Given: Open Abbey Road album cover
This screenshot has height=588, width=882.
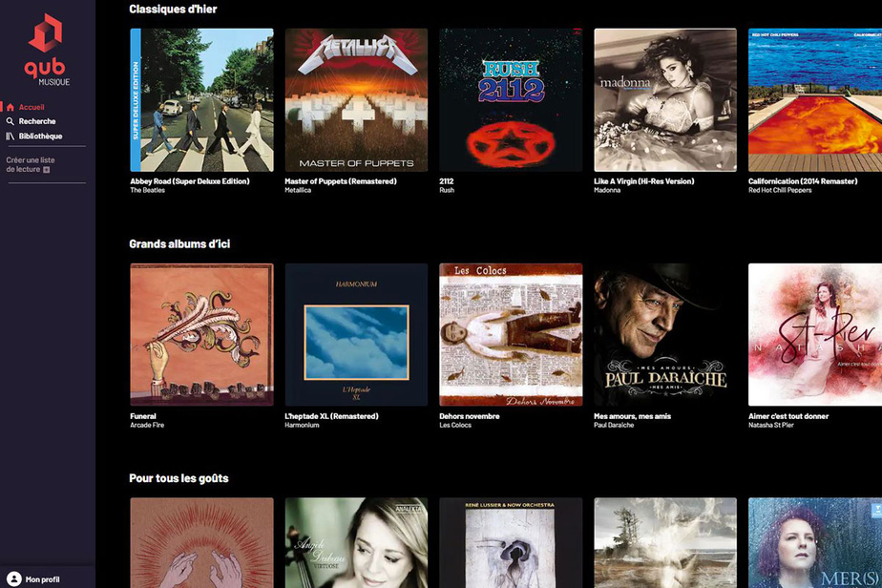Looking at the screenshot, I should tap(202, 100).
